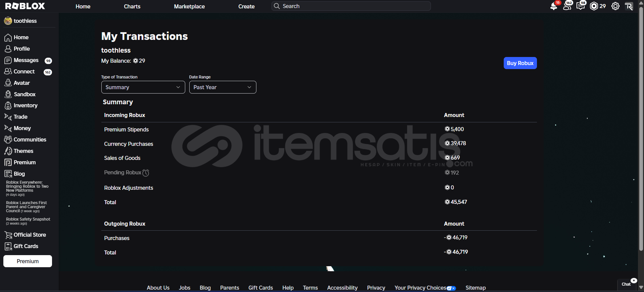The image size is (644, 292).
Task: Click the Official Store cart icon
Action: (8, 235)
